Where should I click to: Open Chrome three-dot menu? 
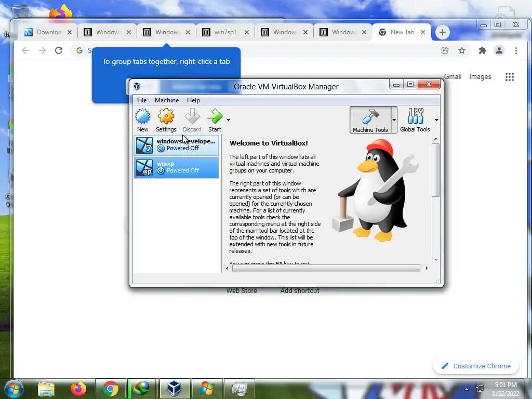coord(516,50)
